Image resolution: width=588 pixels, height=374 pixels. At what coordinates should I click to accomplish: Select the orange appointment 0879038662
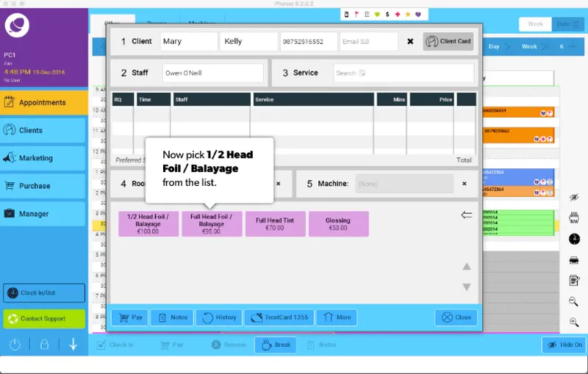pos(518,135)
